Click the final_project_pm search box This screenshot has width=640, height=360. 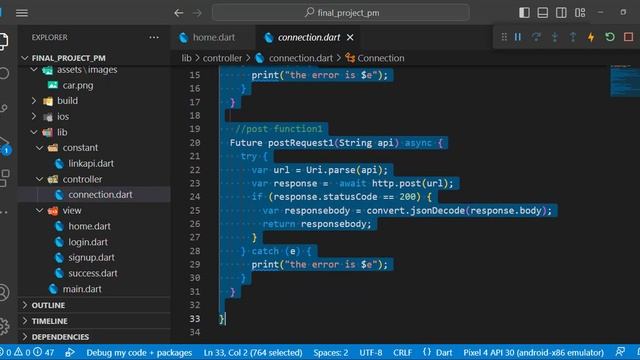341,13
